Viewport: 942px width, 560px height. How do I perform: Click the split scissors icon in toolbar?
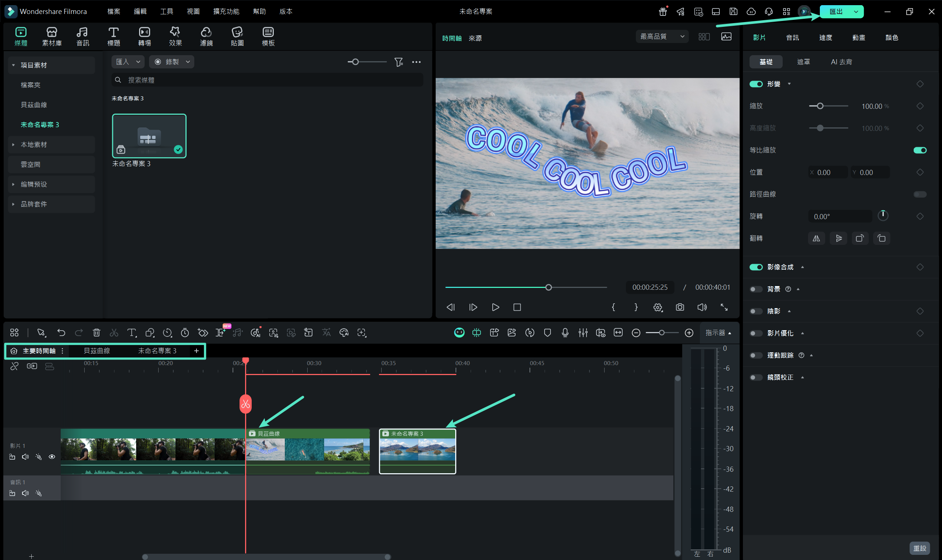(x=114, y=332)
